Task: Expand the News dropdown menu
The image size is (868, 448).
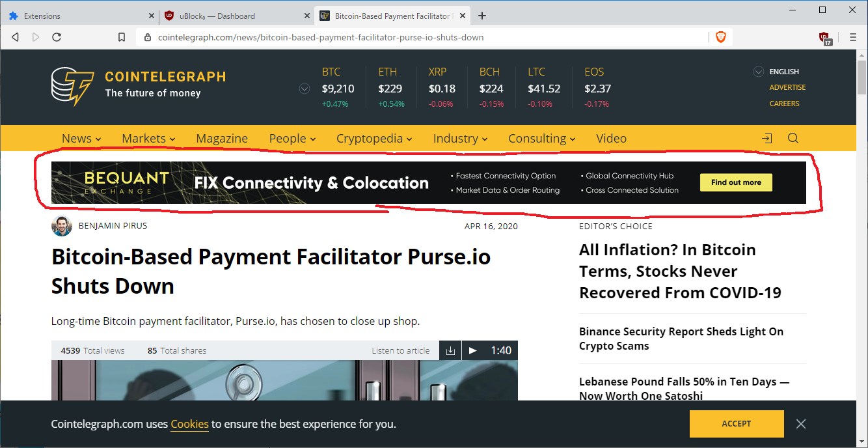Action: tap(81, 138)
